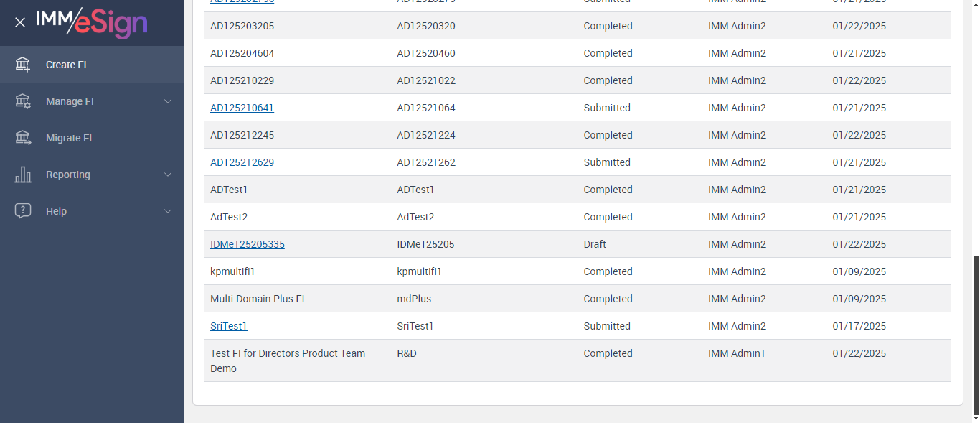980x423 pixels.
Task: Open the SriTest1 FI link
Action: [228, 326]
